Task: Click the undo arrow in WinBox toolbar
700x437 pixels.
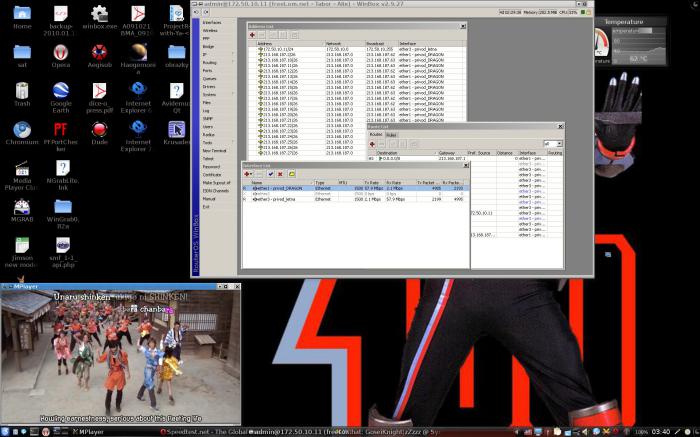Action: click(x=197, y=12)
